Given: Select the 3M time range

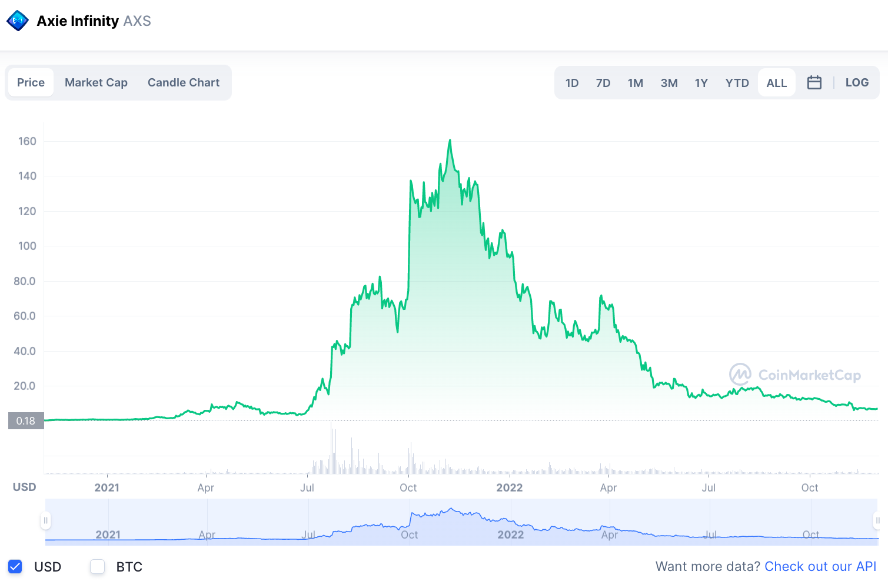Looking at the screenshot, I should coord(669,83).
